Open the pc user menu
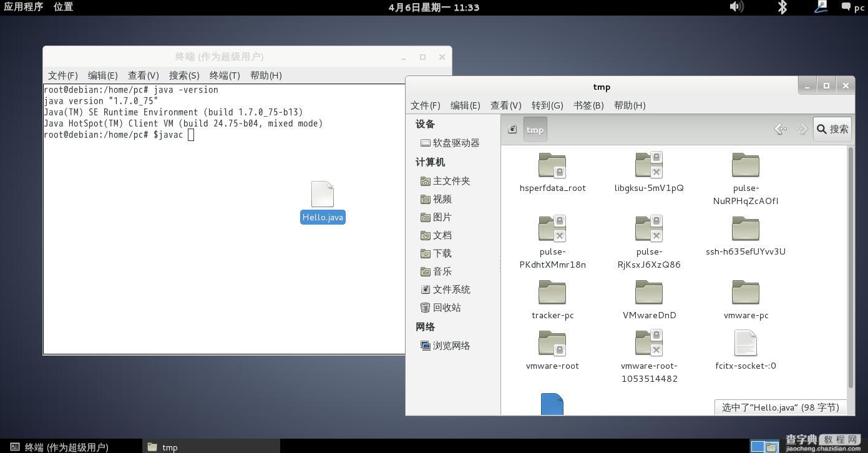This screenshot has height=453, width=868. point(859,7)
